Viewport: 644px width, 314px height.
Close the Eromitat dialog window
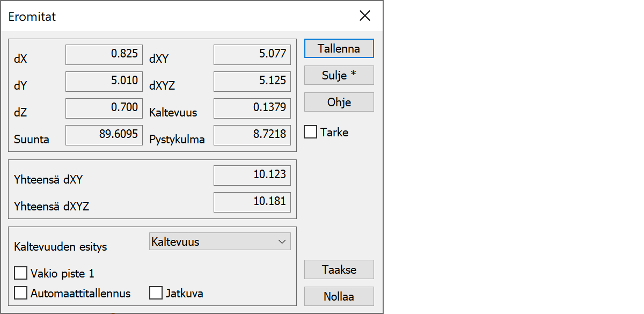tap(365, 16)
